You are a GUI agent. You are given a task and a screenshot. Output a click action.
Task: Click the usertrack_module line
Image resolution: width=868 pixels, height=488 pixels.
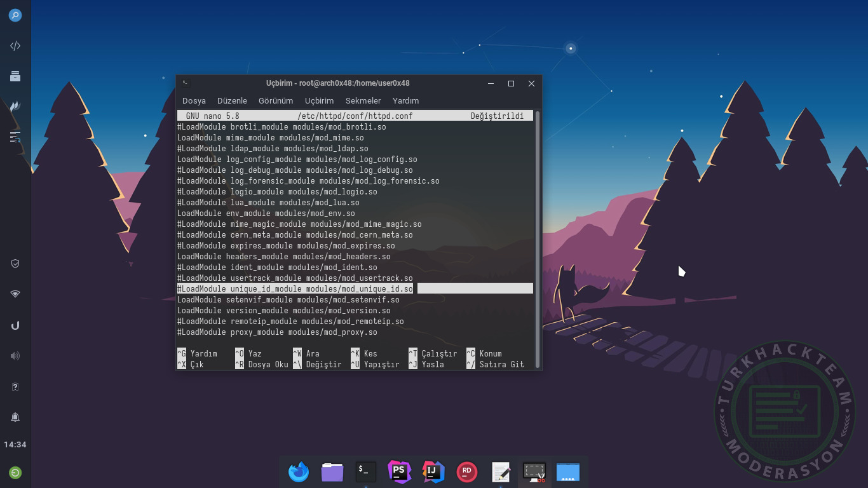pos(295,278)
